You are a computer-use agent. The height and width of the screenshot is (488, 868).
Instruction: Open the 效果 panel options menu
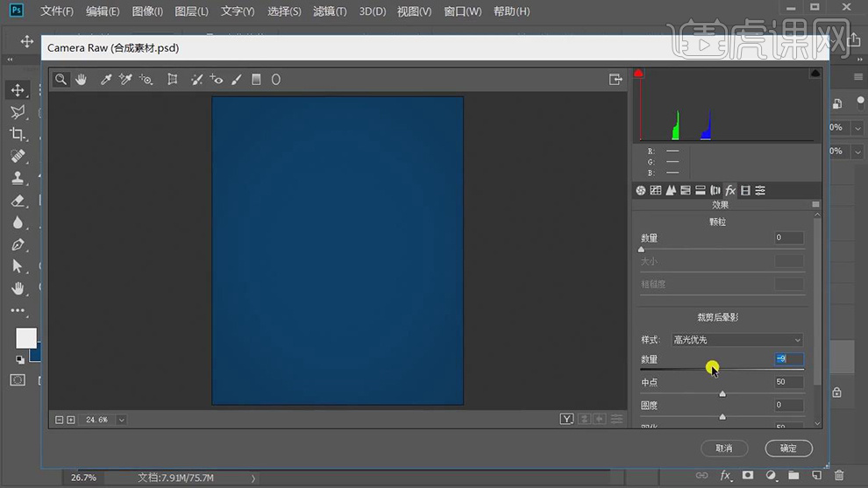pos(815,205)
